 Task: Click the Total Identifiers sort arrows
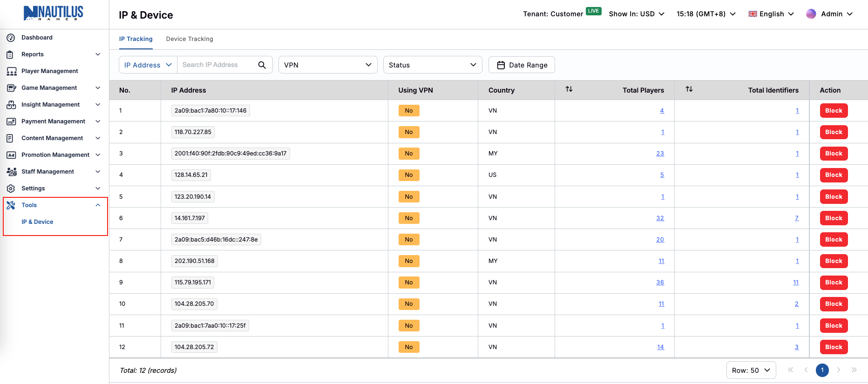click(689, 89)
